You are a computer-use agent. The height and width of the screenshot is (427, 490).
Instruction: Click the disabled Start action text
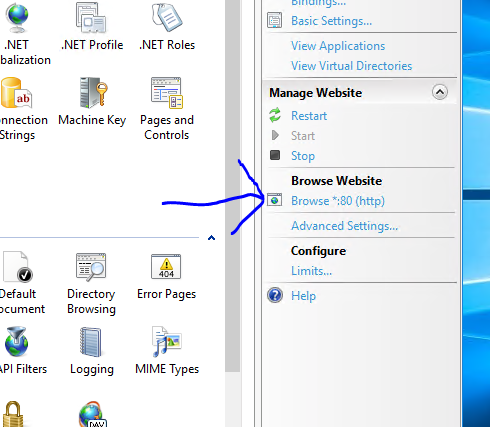coord(303,136)
